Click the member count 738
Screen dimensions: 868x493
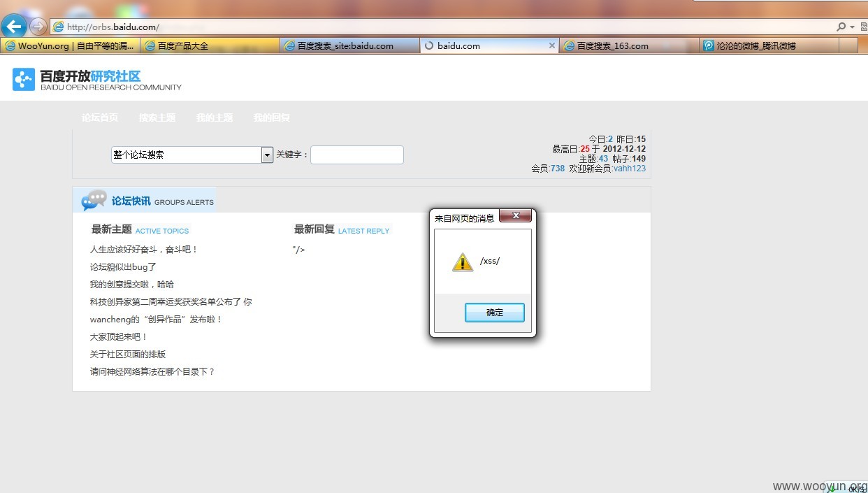click(x=557, y=169)
